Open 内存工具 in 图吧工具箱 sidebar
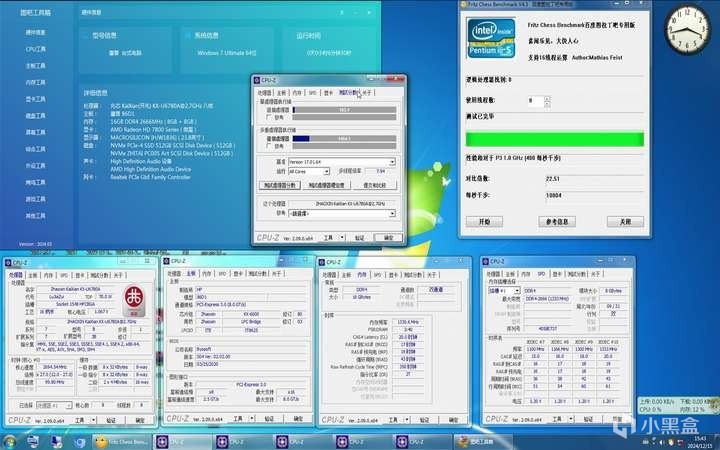This screenshot has height=450, width=720. [x=35, y=82]
